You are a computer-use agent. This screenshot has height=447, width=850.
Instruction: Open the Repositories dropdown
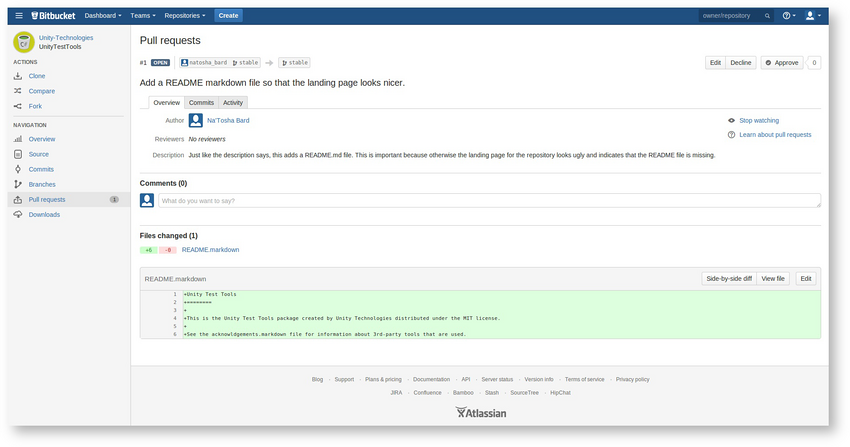(185, 16)
